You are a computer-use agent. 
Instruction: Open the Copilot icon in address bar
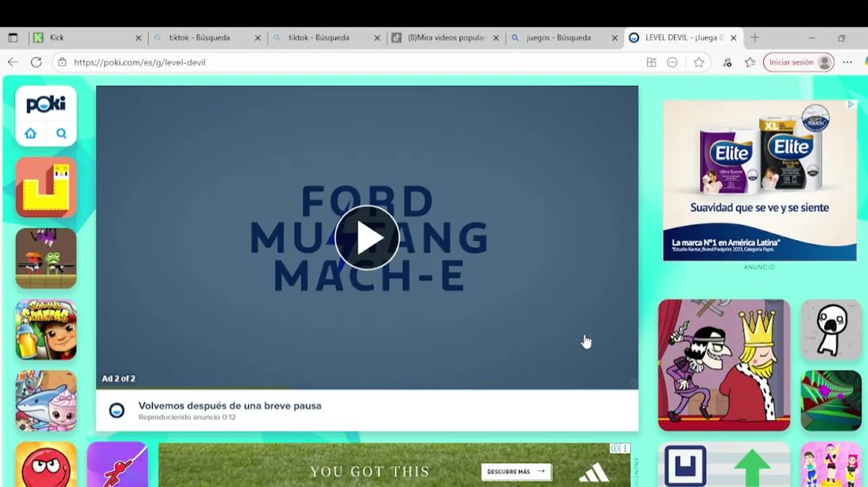672,62
